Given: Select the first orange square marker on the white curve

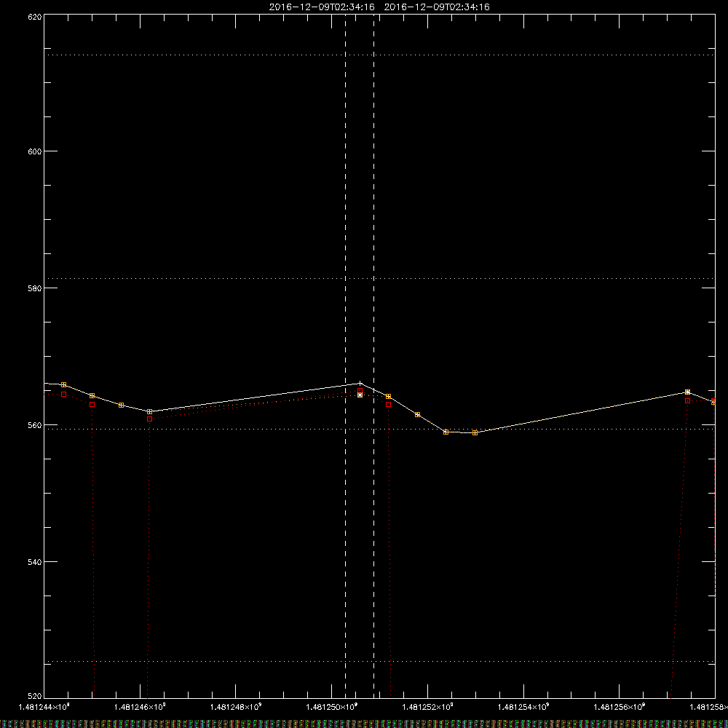Looking at the screenshot, I should (x=63, y=385).
